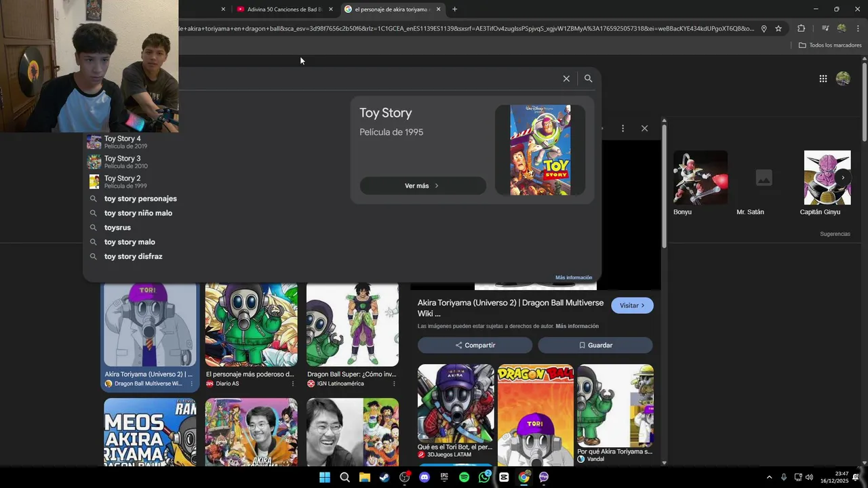
Task: Open Discord from the taskbar
Action: click(425, 477)
